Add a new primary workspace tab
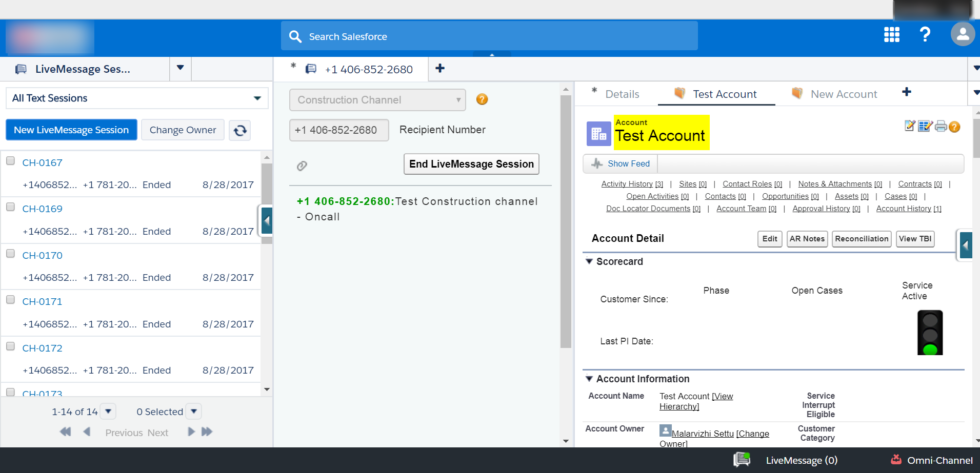The height and width of the screenshot is (473, 980). tap(440, 68)
